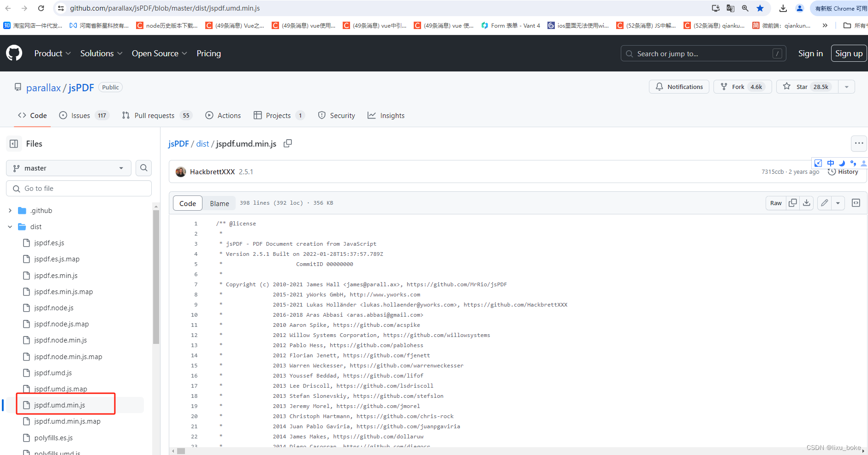
Task: Open the Issues tab
Action: click(x=84, y=115)
